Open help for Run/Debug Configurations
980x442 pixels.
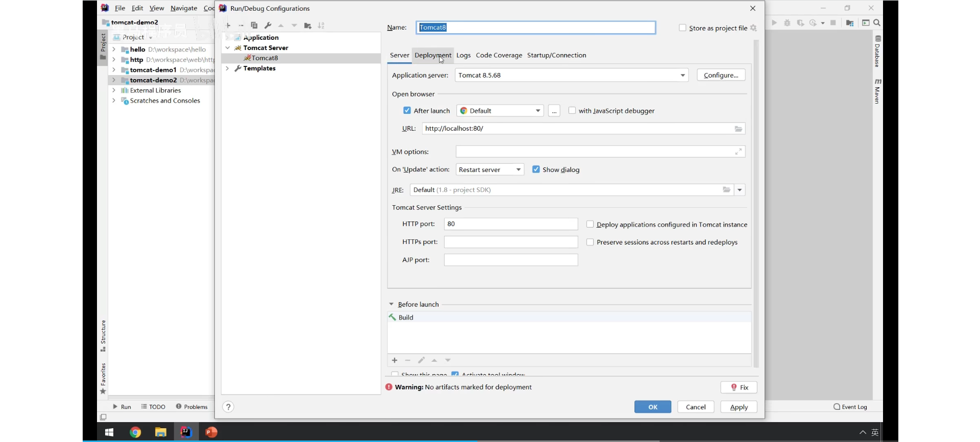coord(228,407)
